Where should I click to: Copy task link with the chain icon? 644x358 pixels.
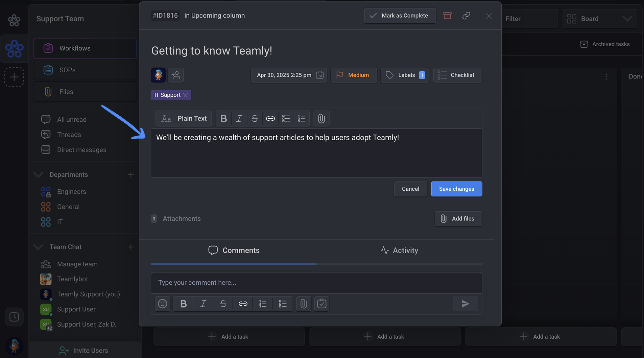pyautogui.click(x=466, y=16)
